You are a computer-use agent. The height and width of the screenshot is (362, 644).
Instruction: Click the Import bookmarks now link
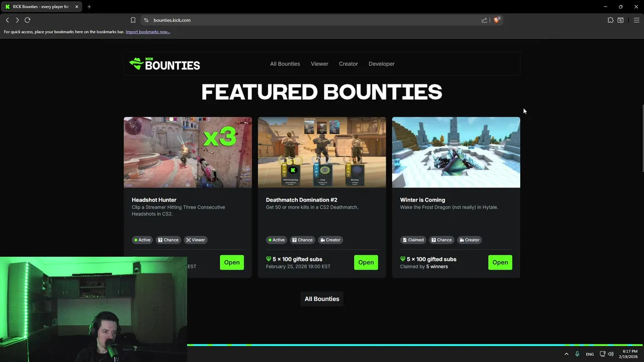tap(148, 32)
